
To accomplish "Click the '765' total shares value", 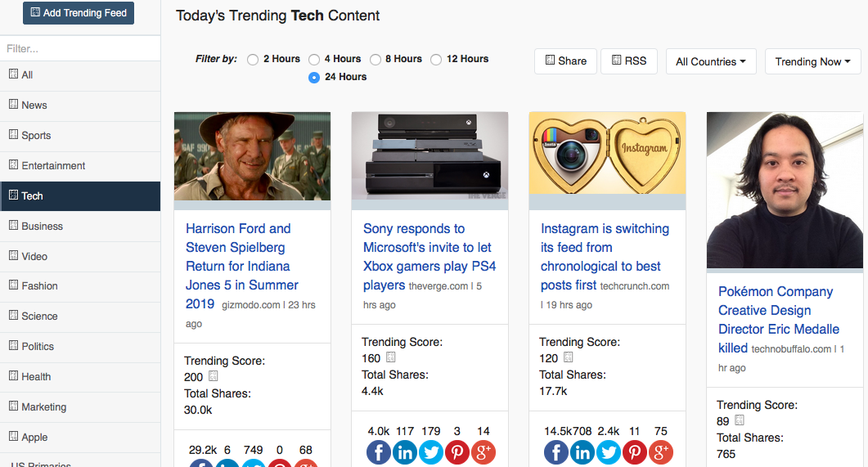I will pyautogui.click(x=726, y=454).
